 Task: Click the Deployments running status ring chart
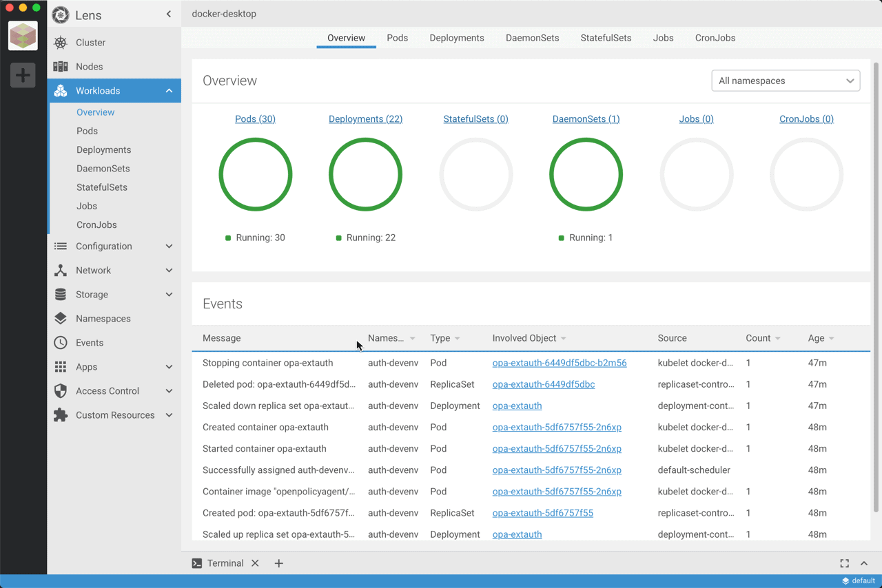[x=365, y=174]
